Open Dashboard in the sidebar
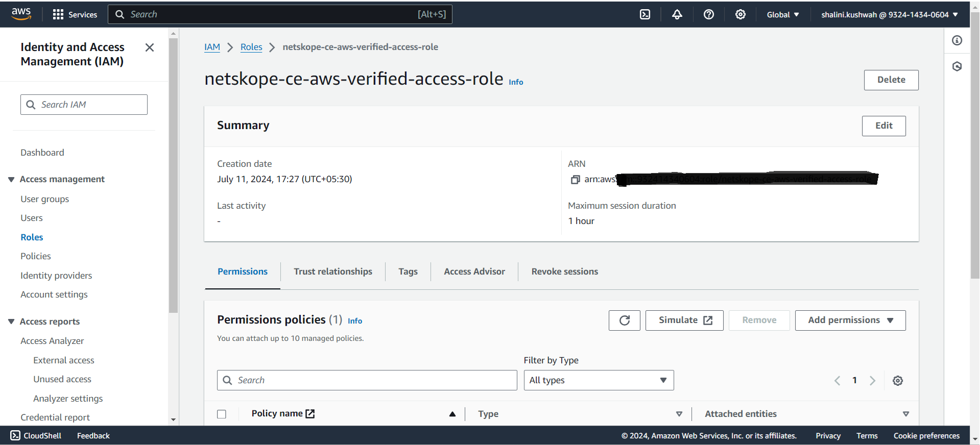 (42, 153)
